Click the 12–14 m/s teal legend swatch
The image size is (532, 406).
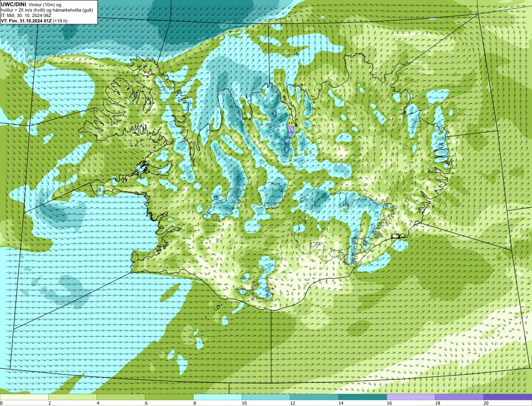pyautogui.click(x=314, y=397)
